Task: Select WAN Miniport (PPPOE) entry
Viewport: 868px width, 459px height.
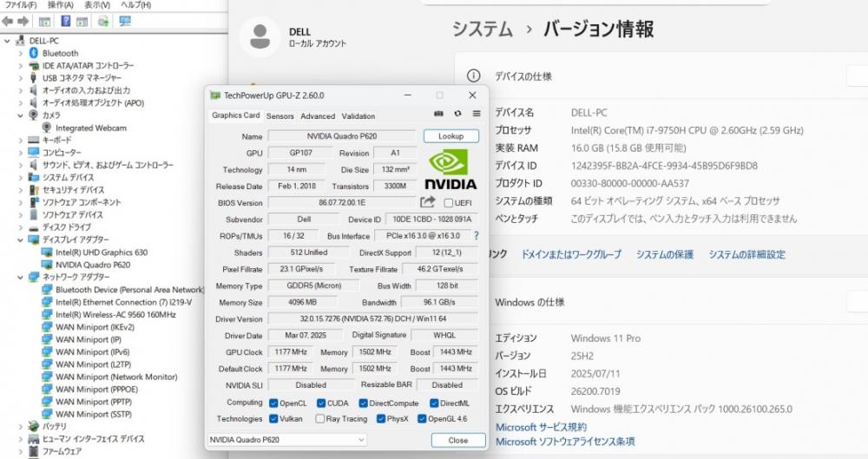Action: tap(96, 390)
